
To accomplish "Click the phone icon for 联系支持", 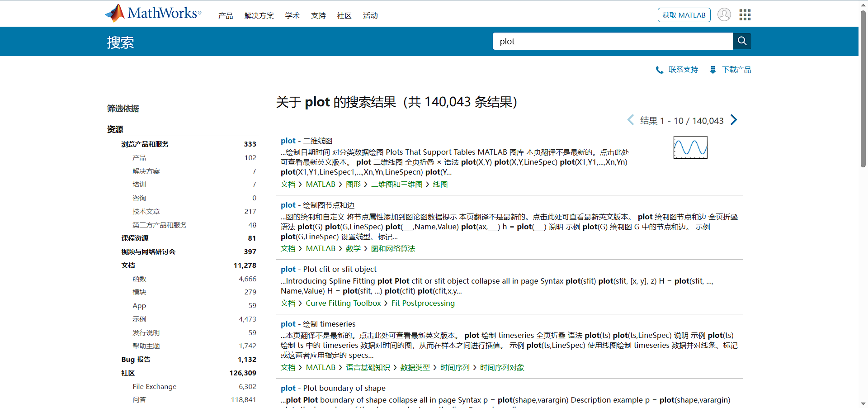I will point(660,70).
